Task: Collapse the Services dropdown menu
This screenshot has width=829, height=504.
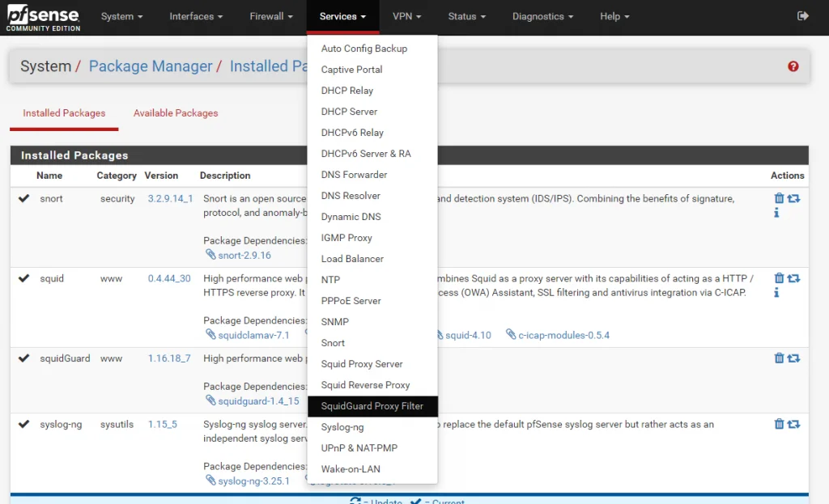Action: (342, 16)
